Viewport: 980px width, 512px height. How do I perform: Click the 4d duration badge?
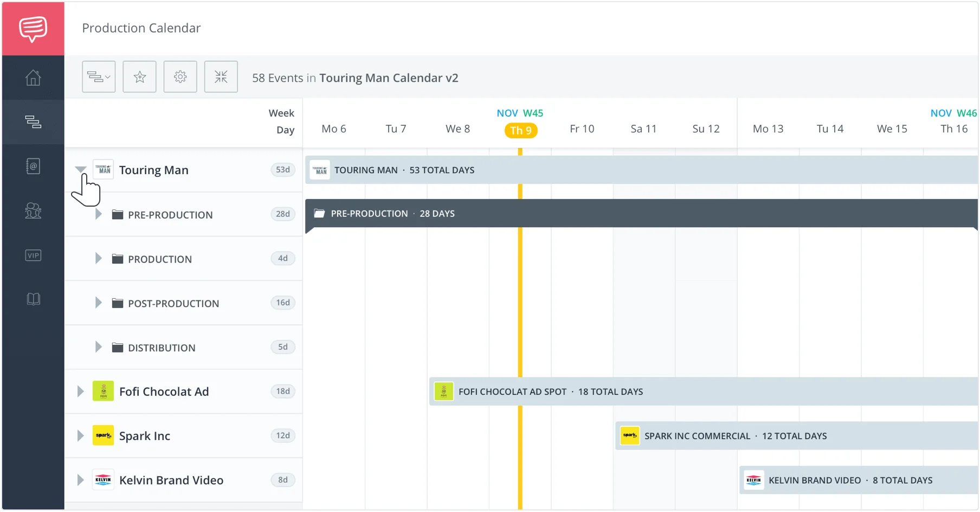(x=283, y=259)
